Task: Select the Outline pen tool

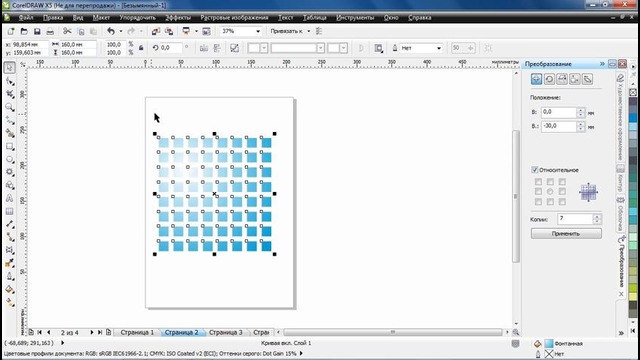Action: 10,276
